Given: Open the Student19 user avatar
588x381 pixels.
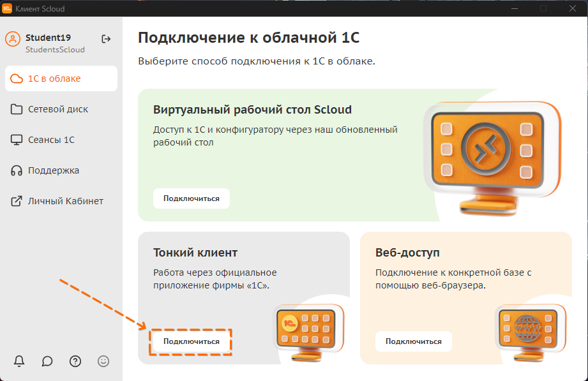Looking at the screenshot, I should [x=13, y=39].
